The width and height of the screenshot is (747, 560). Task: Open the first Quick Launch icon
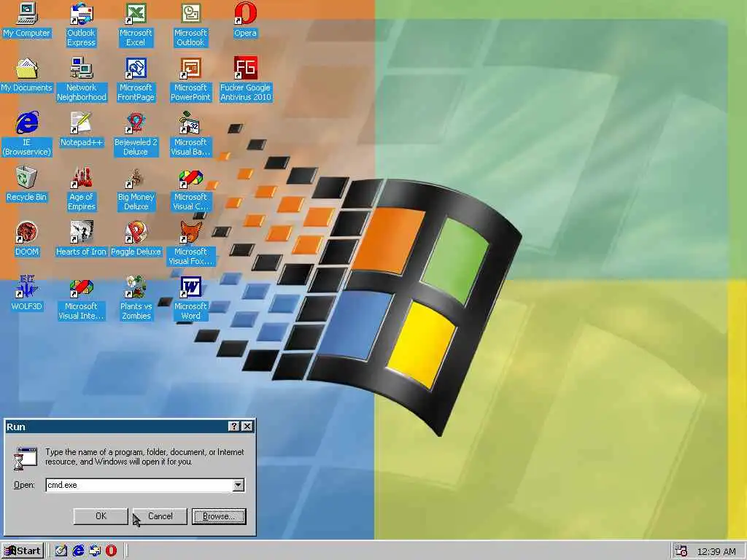click(61, 551)
